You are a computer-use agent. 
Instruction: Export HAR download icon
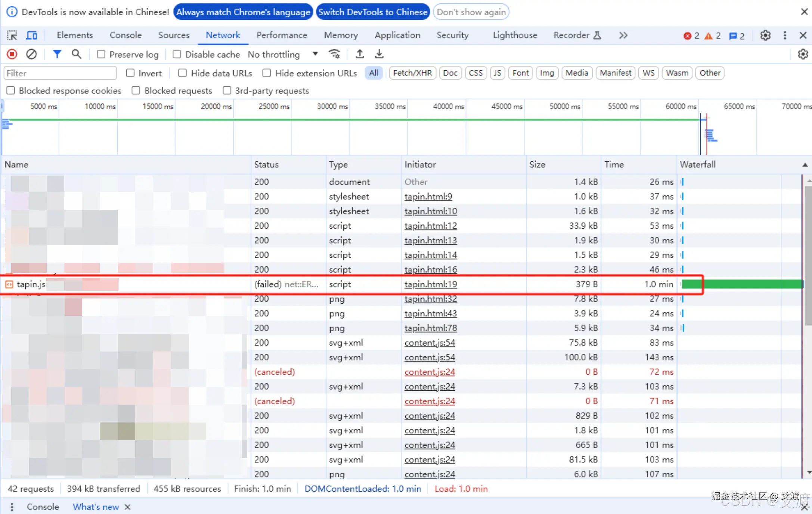379,55
